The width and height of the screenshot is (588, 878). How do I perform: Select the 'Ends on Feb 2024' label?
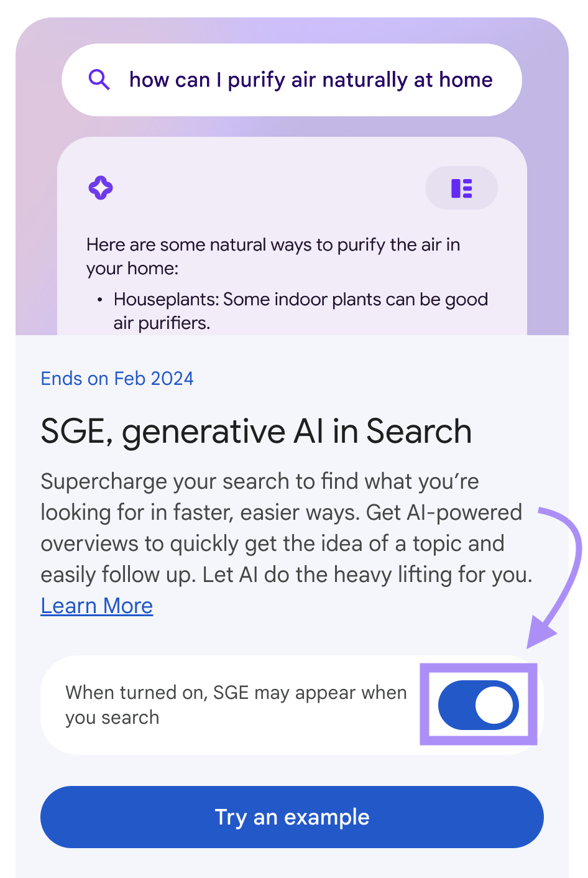point(117,378)
